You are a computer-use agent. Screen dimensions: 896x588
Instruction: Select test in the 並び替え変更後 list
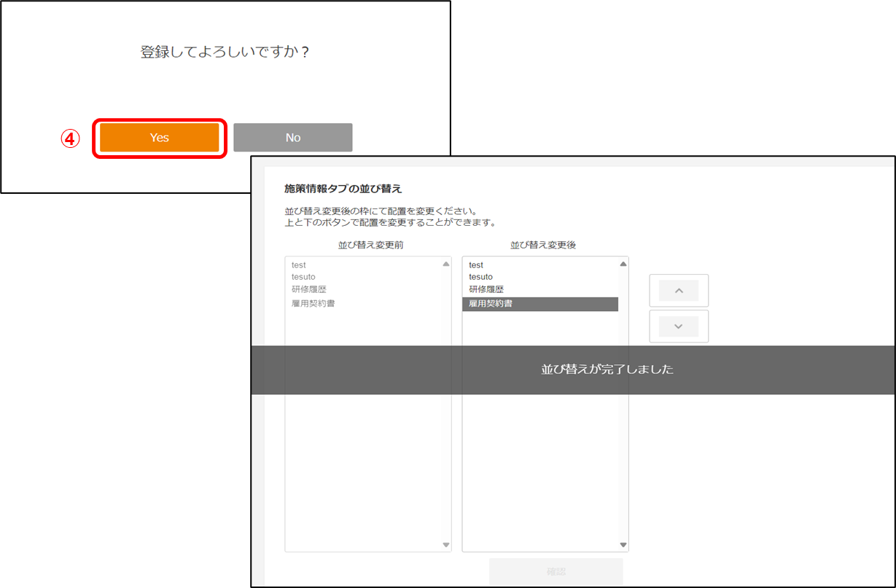tap(476, 265)
